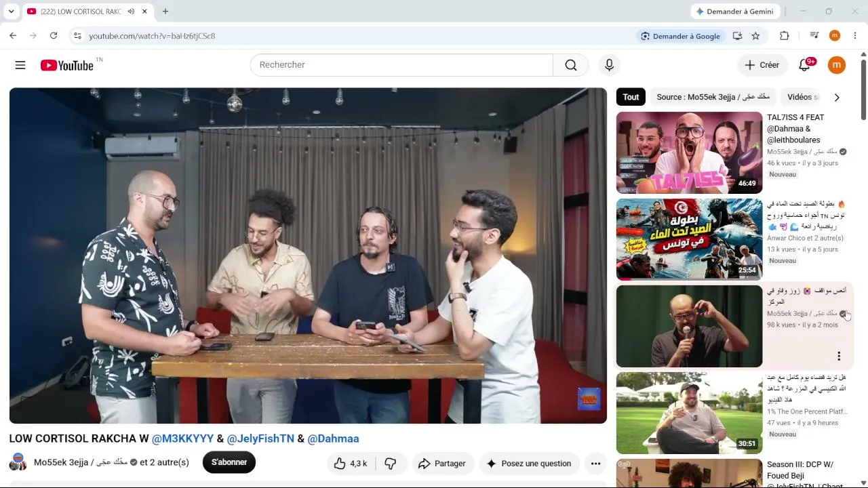Image resolution: width=868 pixels, height=488 pixels.
Task: Select the Vidéos chip
Action: (802, 97)
